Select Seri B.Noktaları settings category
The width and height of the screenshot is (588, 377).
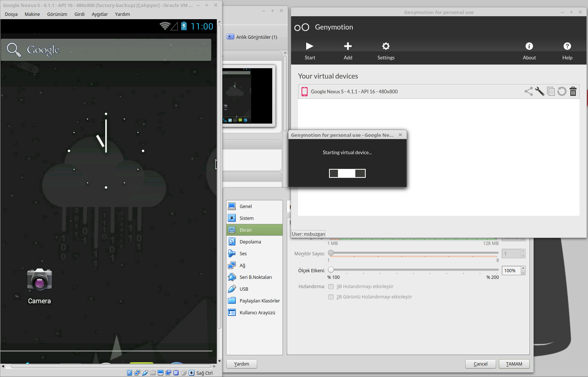click(254, 277)
